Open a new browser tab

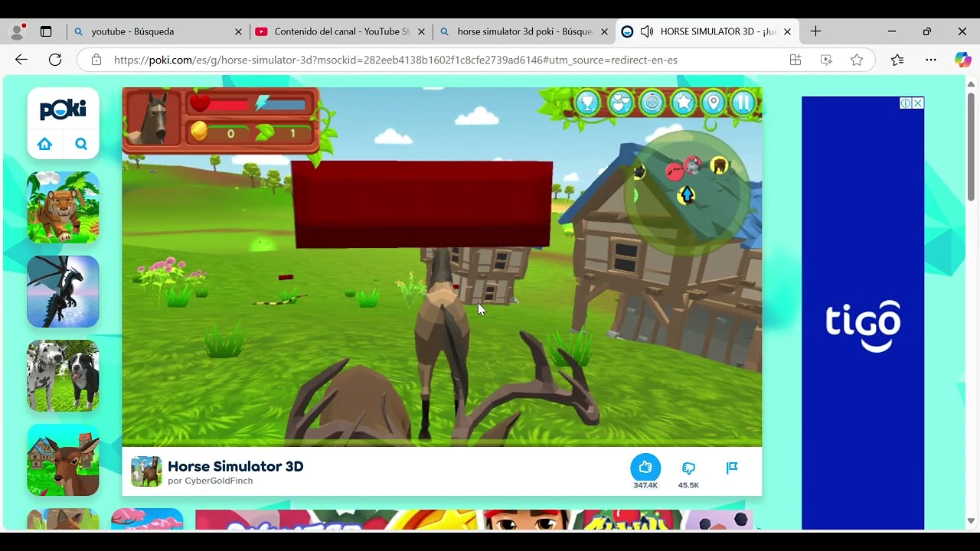(815, 31)
